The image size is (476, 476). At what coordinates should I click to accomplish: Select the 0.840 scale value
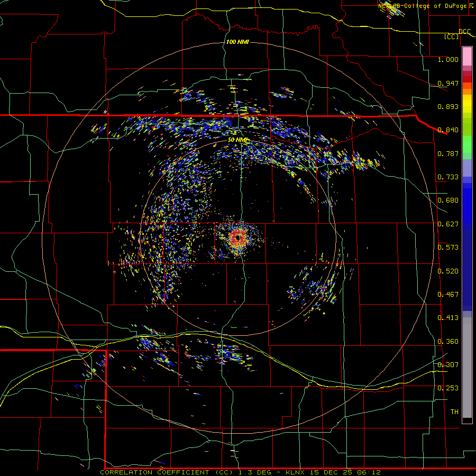448,130
